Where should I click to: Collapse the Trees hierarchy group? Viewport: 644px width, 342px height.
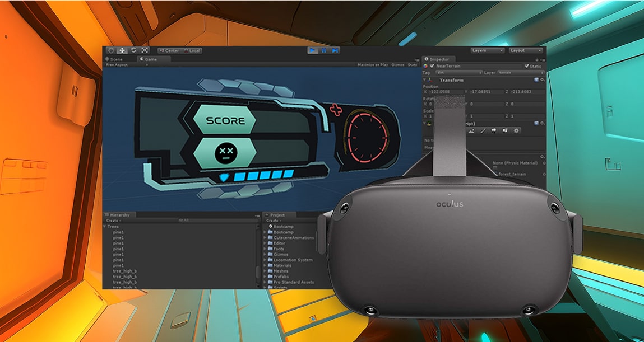[105, 226]
